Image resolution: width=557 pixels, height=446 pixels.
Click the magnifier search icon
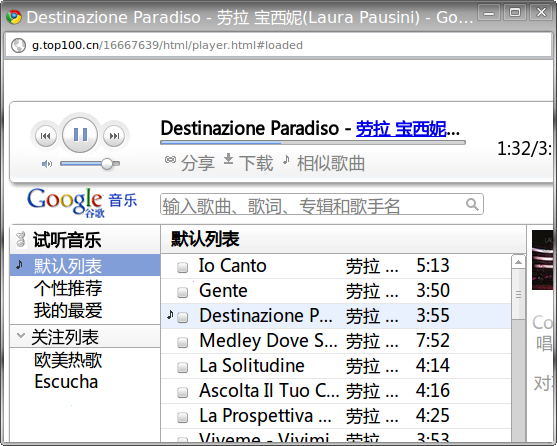pyautogui.click(x=472, y=204)
